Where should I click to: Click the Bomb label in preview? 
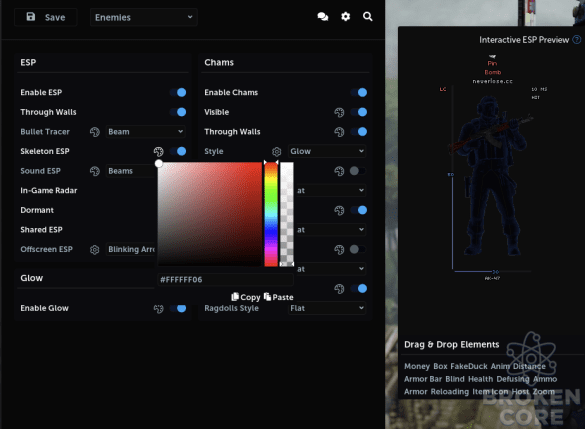(492, 72)
